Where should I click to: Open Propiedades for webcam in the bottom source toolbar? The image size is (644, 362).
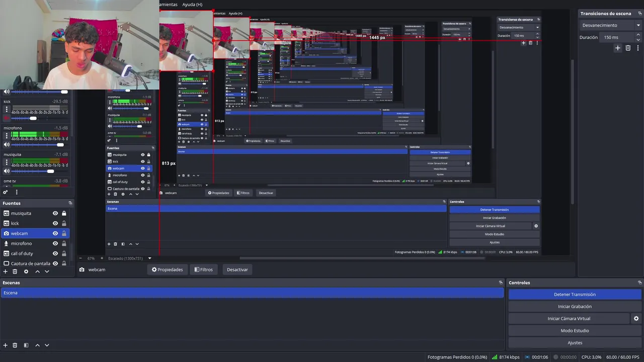(x=168, y=269)
